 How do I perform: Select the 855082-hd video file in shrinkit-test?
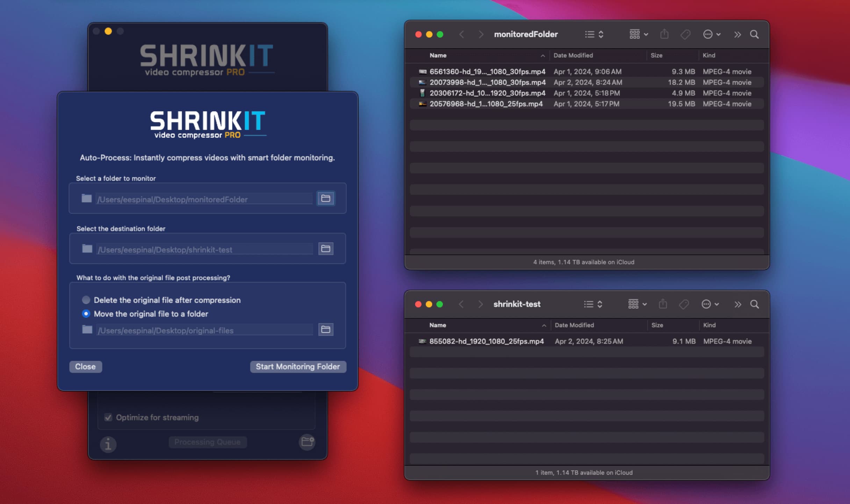[x=486, y=341]
